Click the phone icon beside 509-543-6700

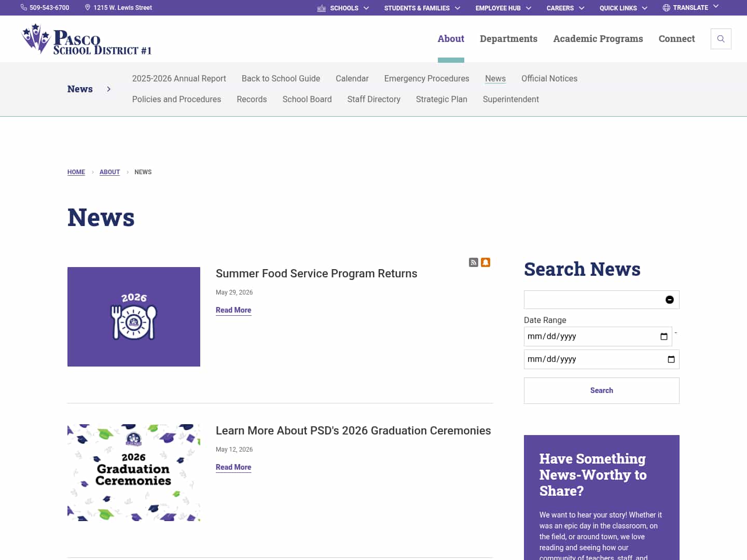(x=24, y=8)
